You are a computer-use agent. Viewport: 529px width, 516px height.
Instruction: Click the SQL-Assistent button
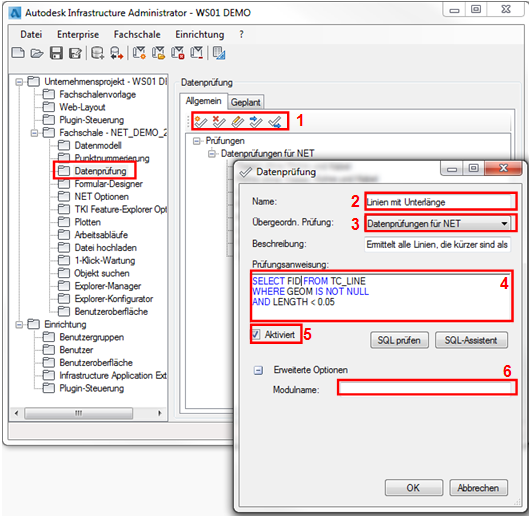click(471, 340)
